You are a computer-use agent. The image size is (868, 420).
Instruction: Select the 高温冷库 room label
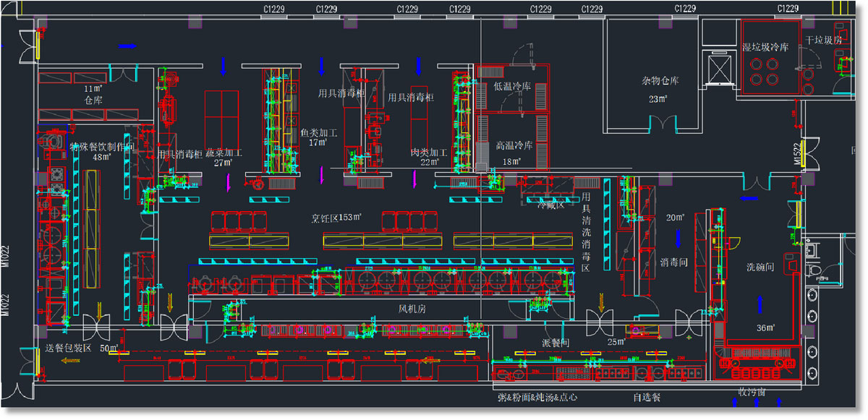point(514,145)
